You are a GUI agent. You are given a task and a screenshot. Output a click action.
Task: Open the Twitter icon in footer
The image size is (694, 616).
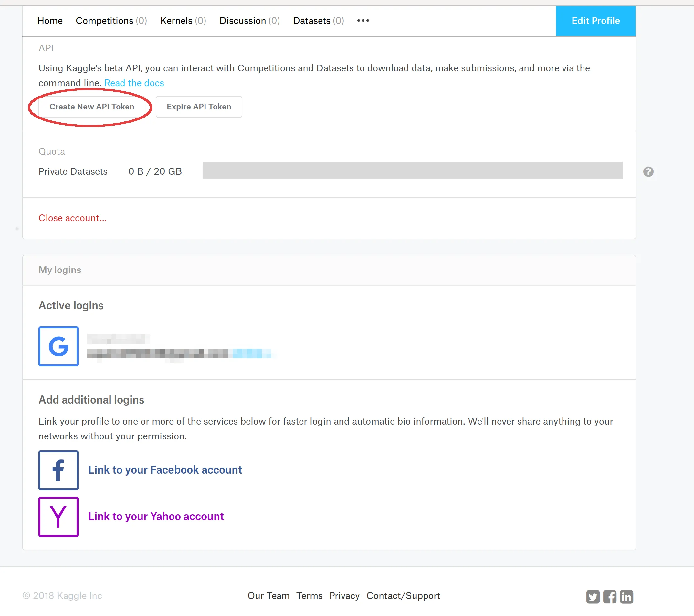(x=593, y=597)
